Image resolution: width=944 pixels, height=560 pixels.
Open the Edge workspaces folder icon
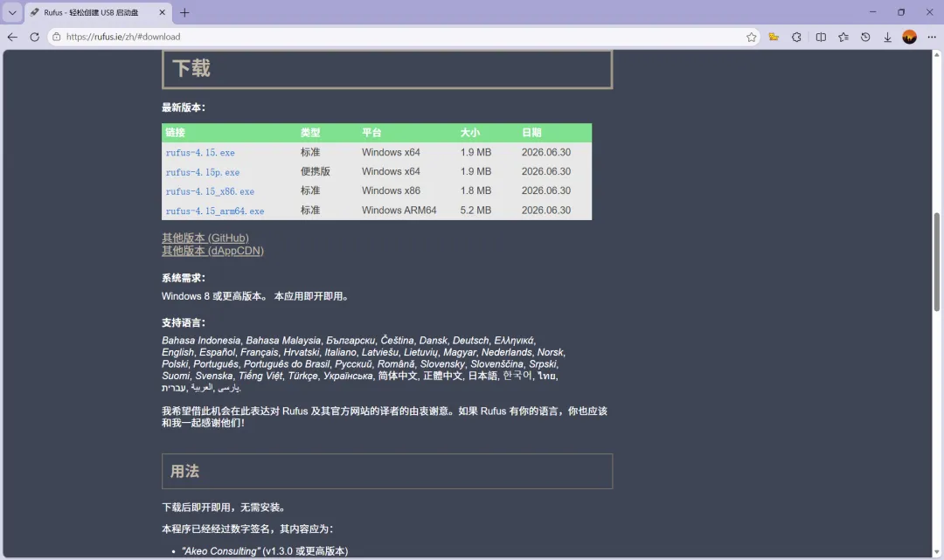pos(774,38)
